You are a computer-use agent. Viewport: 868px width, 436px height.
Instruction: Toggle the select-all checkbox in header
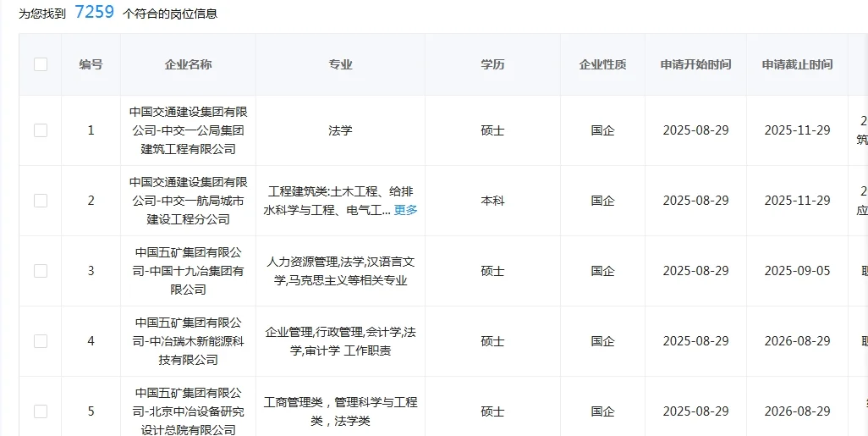(x=41, y=64)
